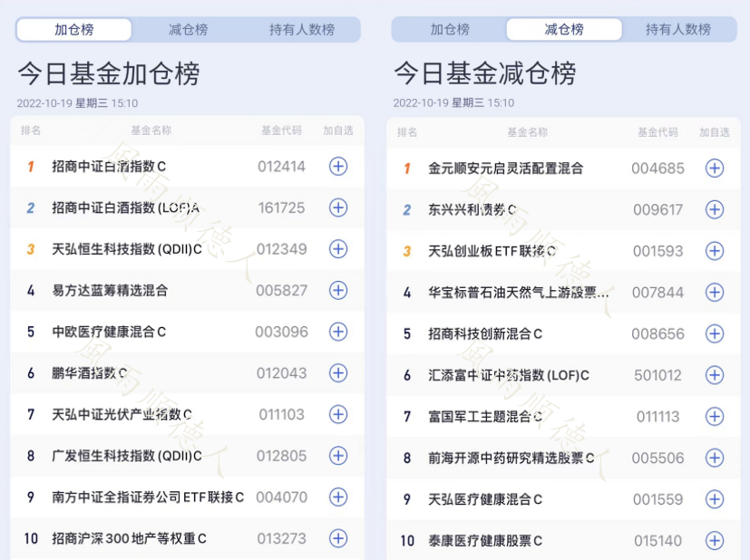Click fund code 012349
Viewport: 750px width, 560px height.
pos(282,249)
